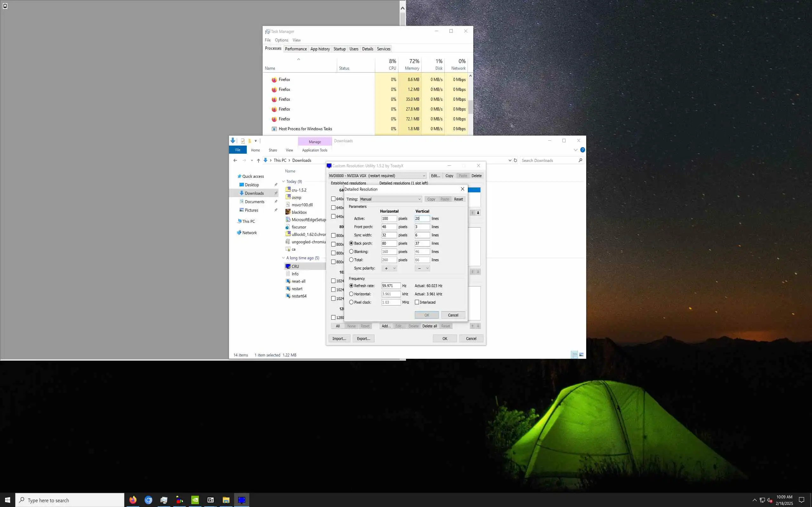The width and height of the screenshot is (812, 507).
Task: Select the Pixel clock radio option
Action: click(351, 302)
